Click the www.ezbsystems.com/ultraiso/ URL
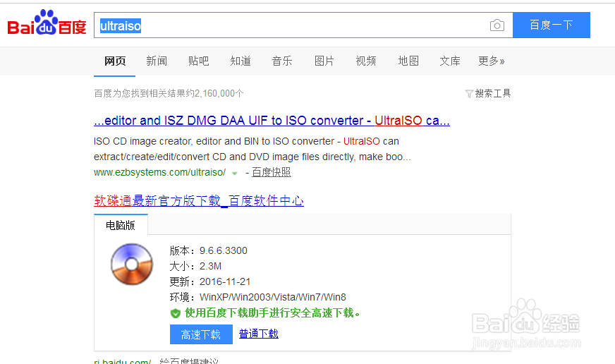This screenshot has height=364, width=615. pyautogui.click(x=159, y=172)
